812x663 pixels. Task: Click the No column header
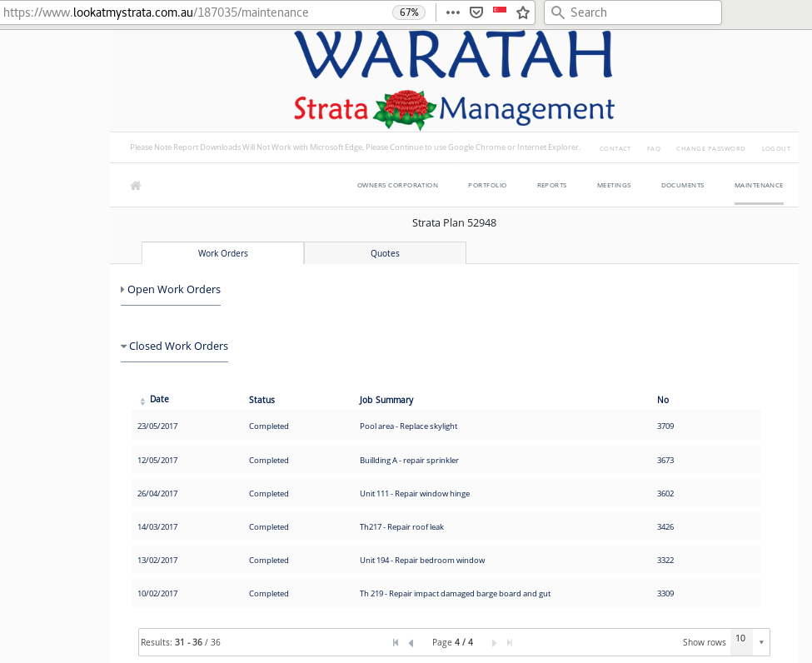(663, 400)
